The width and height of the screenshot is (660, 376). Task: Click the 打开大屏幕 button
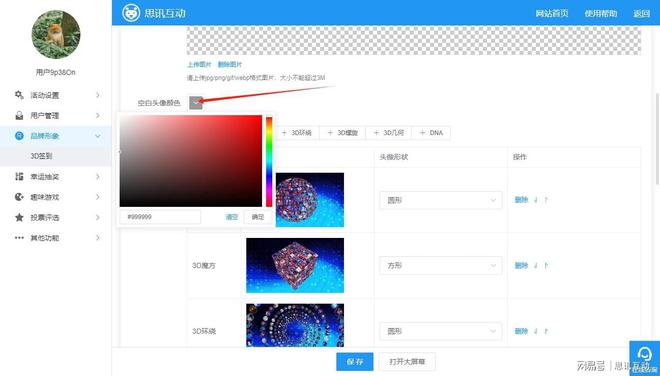point(407,361)
